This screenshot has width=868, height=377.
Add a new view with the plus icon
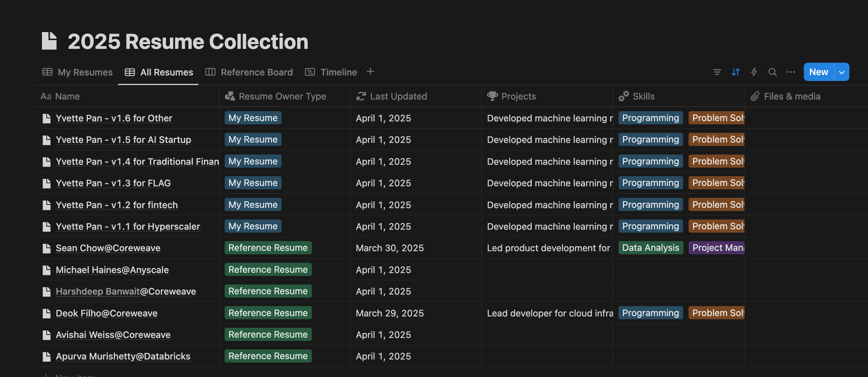click(370, 71)
